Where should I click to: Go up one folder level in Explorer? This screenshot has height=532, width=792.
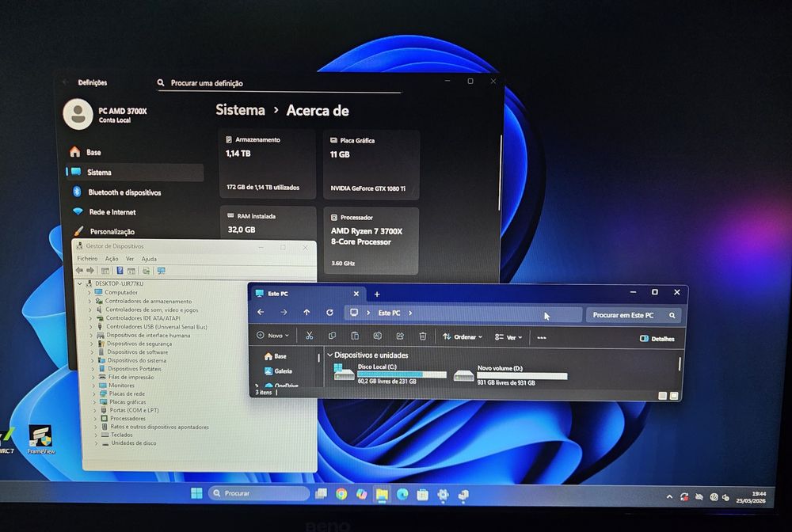(x=307, y=313)
